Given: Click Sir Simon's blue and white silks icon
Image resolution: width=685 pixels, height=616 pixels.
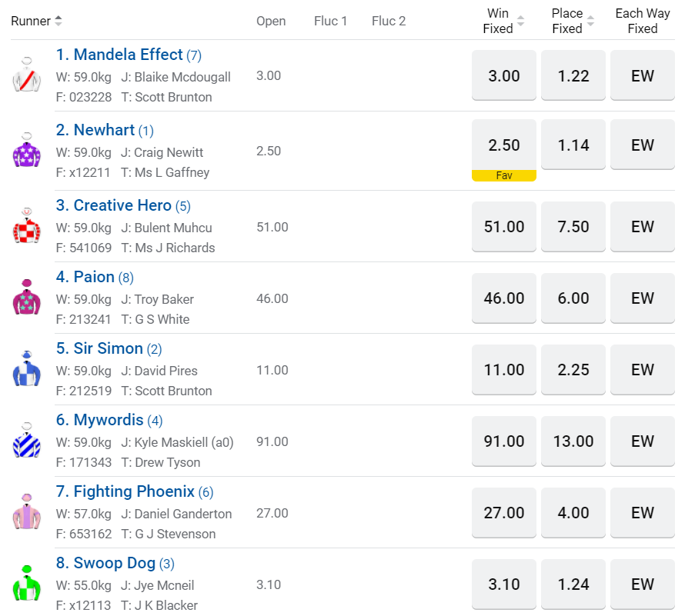Looking at the screenshot, I should click(27, 369).
